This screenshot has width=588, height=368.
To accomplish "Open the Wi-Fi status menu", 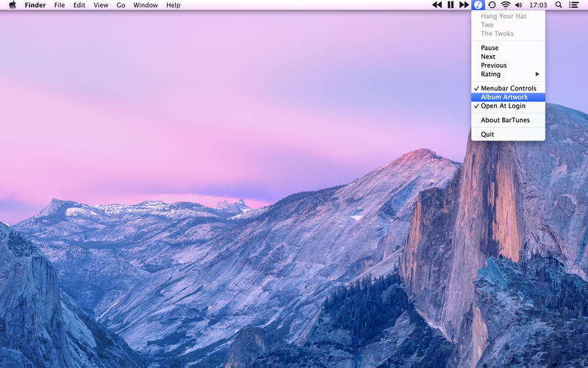I will pos(506,5).
